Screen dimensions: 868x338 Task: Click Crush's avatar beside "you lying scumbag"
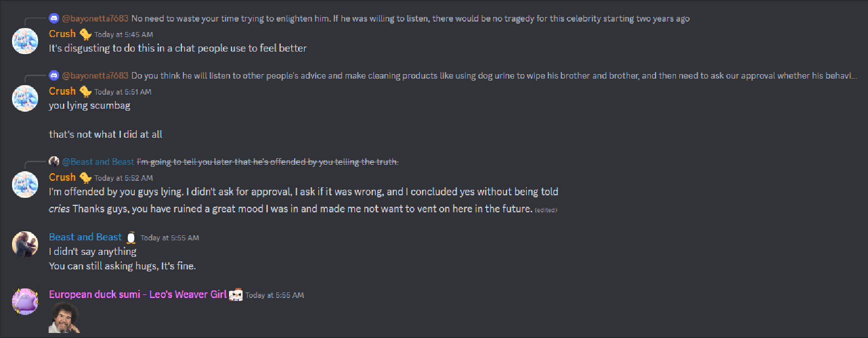coord(25,98)
